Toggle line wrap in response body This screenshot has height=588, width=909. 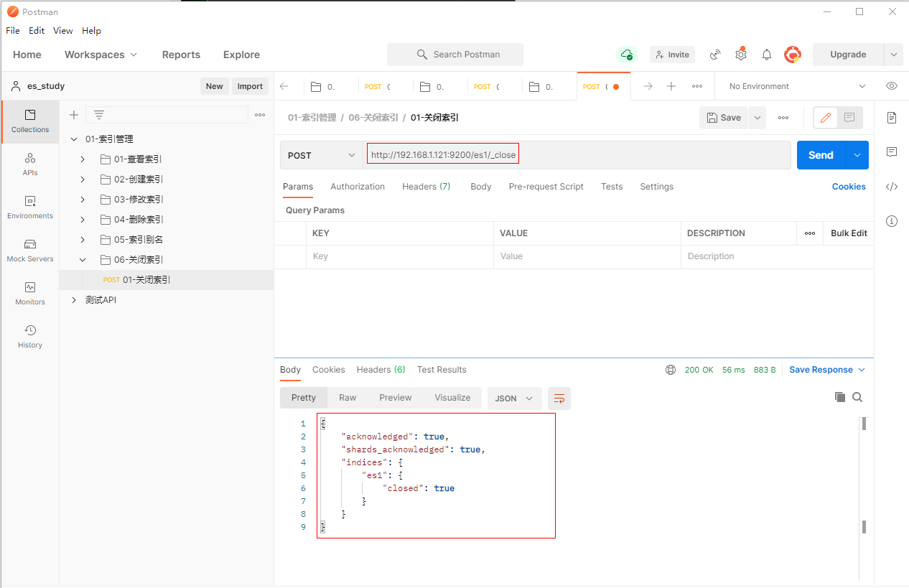click(x=559, y=398)
